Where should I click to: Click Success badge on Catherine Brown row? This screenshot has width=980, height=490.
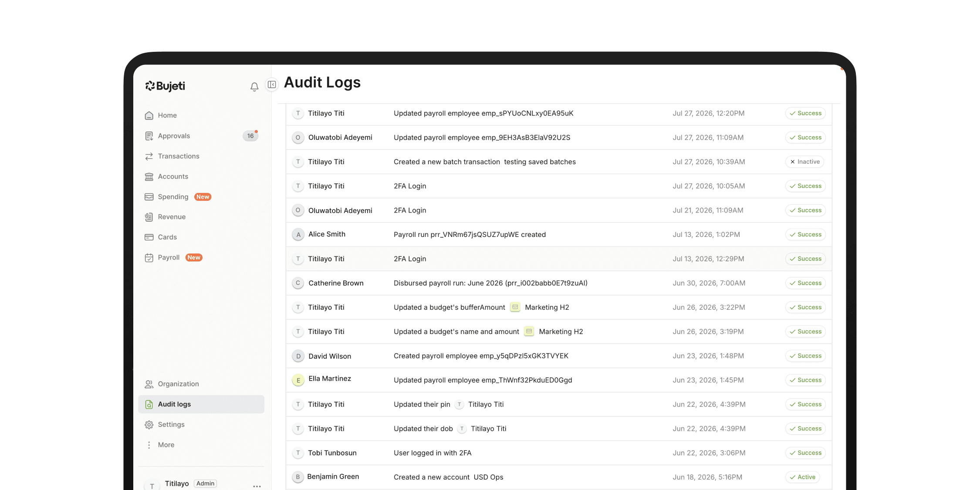(x=806, y=283)
